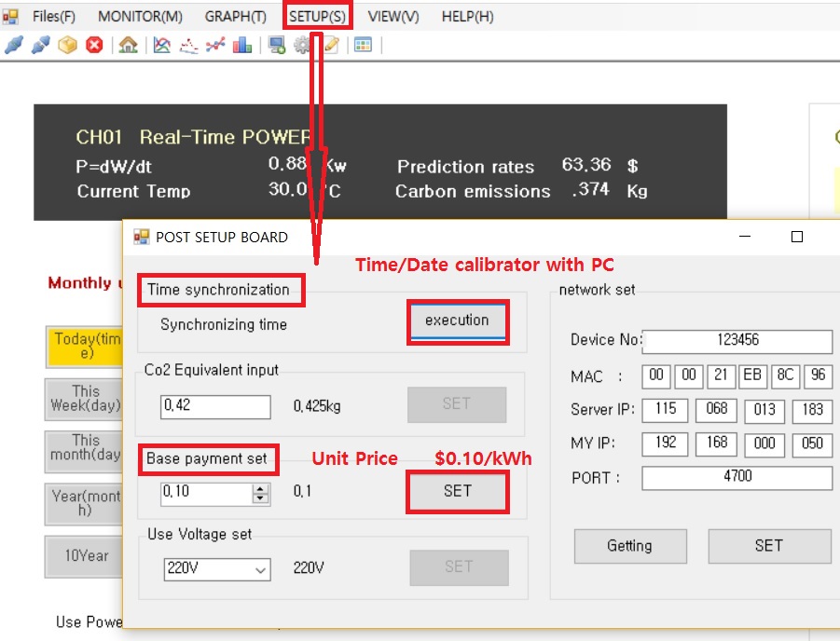Image resolution: width=840 pixels, height=641 pixels.
Task: Click the Carbon emissions value .374
Action: [x=590, y=189]
